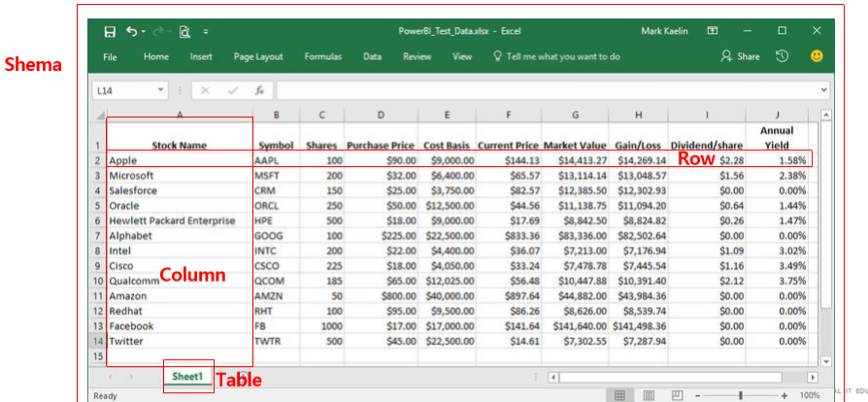Click the TWTR symbol cell
The height and width of the screenshot is (402, 868).
click(x=277, y=341)
